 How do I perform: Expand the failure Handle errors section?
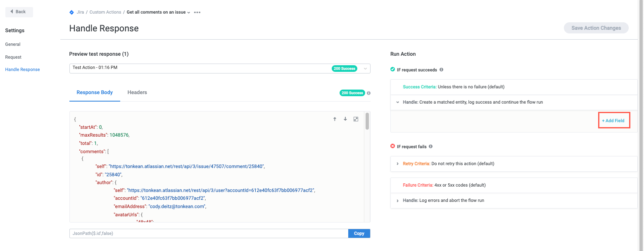point(397,200)
